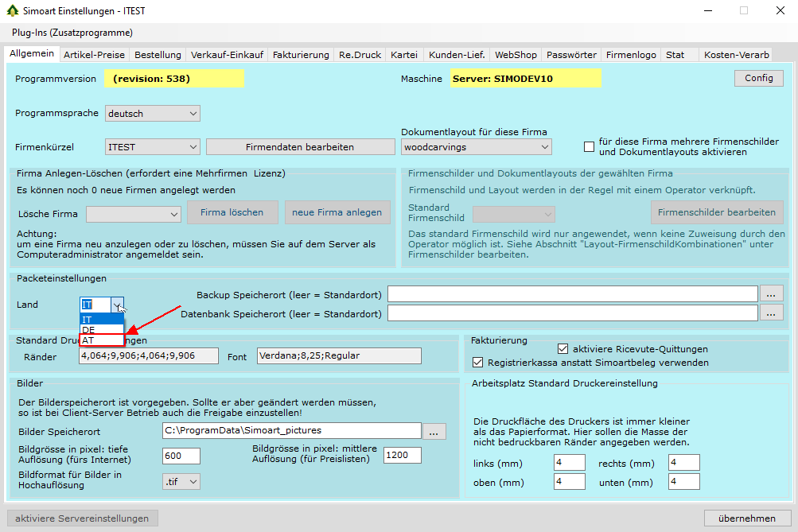
Task: Click the Config button
Action: point(758,78)
